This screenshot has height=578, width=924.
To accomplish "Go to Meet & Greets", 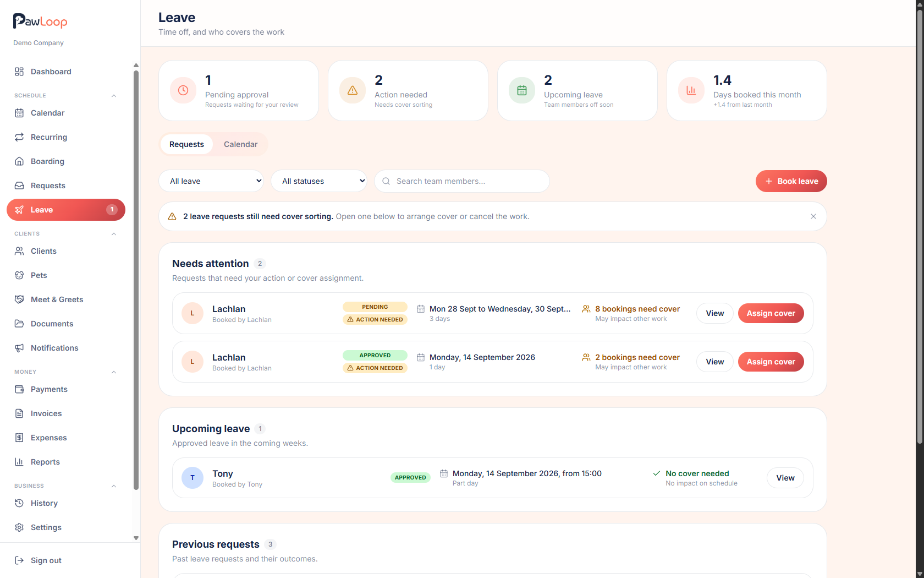I will (66, 299).
